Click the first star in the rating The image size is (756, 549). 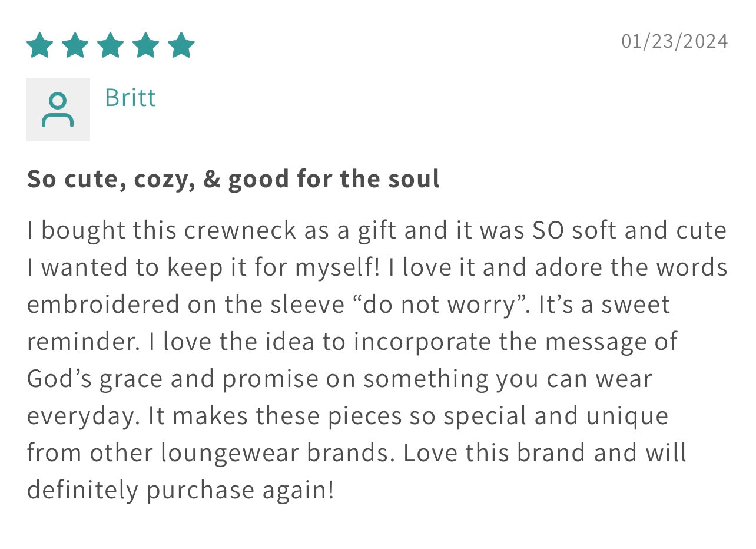pos(40,45)
